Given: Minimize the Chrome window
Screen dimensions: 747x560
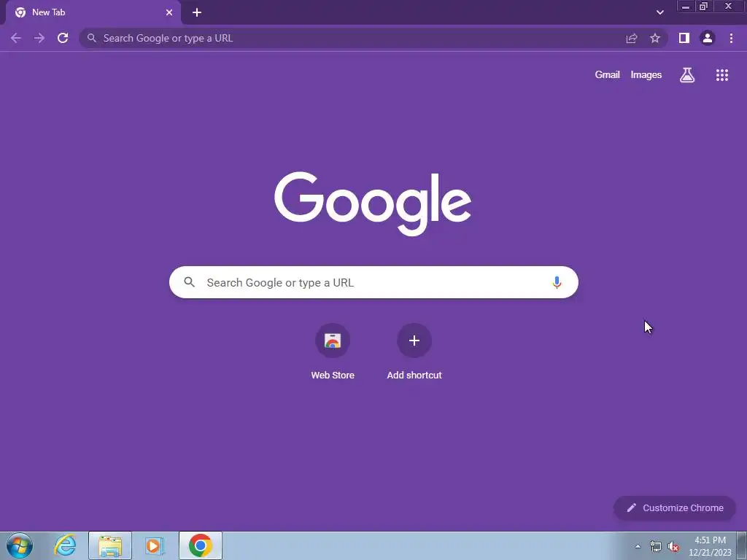Looking at the screenshot, I should point(686,6).
